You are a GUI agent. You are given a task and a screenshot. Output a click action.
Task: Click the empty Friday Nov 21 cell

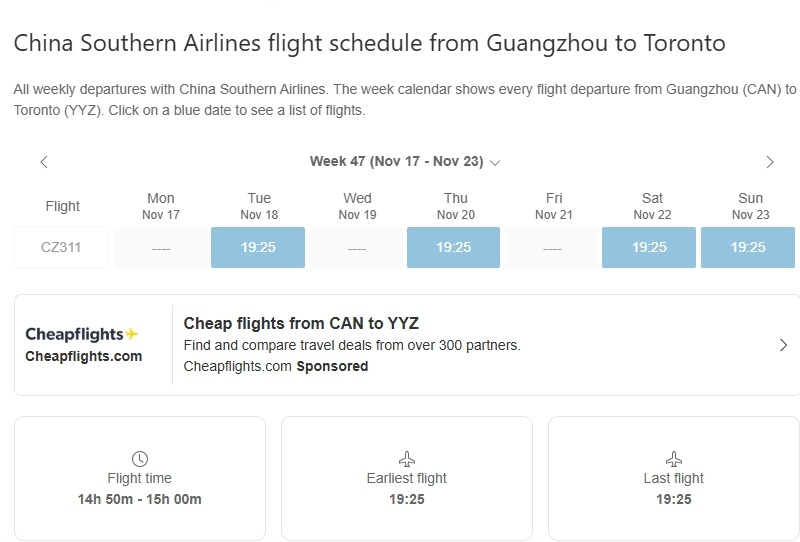(x=552, y=248)
